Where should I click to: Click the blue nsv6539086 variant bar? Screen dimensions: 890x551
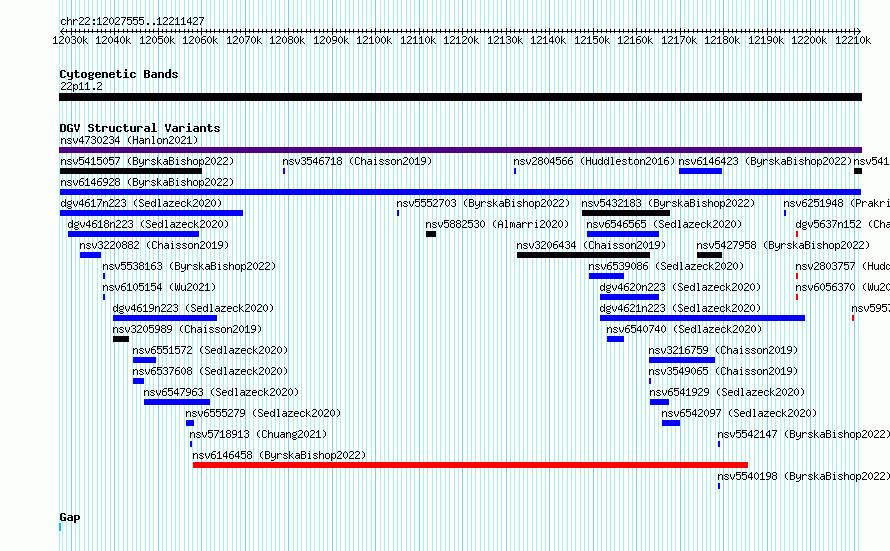606,276
